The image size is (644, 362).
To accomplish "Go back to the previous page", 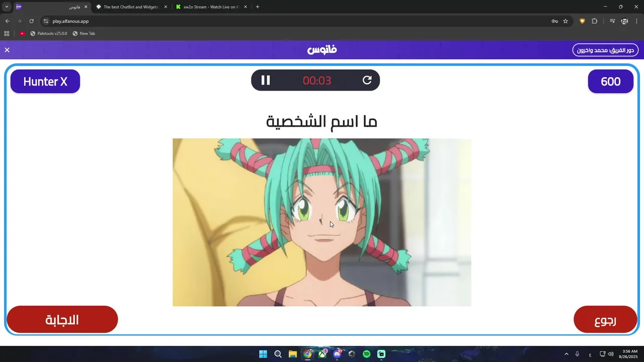I will (x=7, y=21).
